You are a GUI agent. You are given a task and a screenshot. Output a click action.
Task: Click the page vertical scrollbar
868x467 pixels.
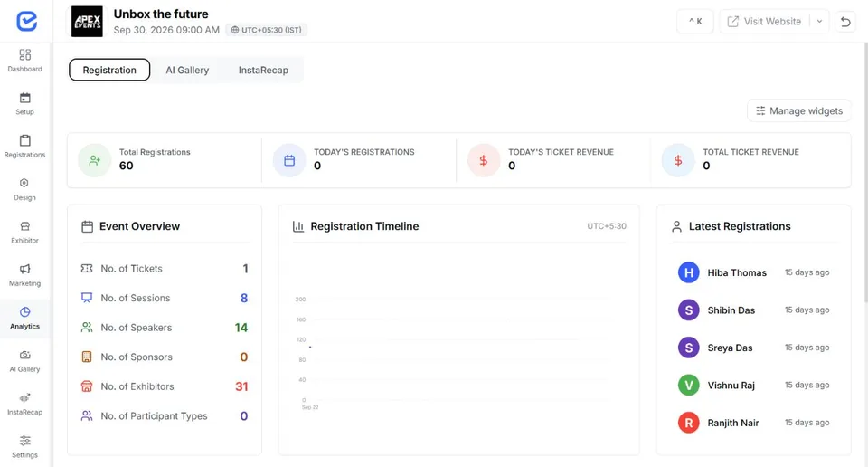[x=865, y=173]
